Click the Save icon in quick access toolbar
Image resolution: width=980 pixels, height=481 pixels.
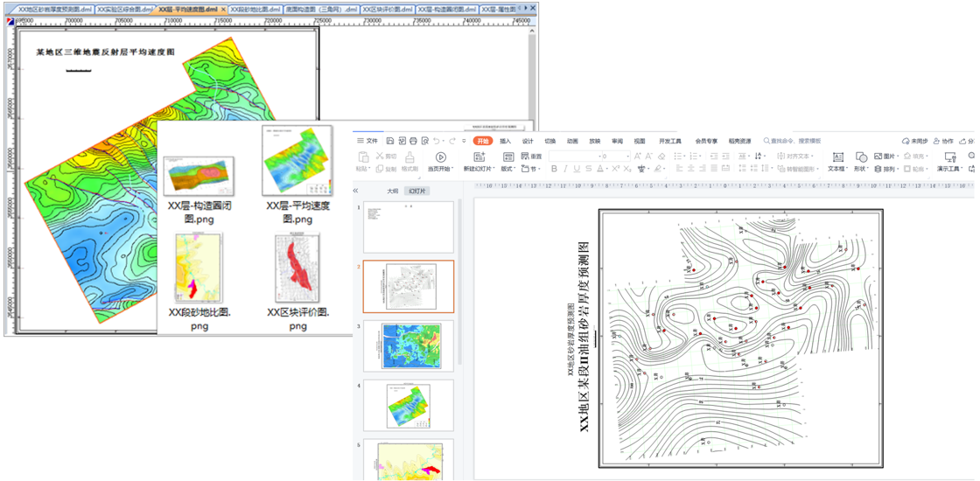(390, 141)
